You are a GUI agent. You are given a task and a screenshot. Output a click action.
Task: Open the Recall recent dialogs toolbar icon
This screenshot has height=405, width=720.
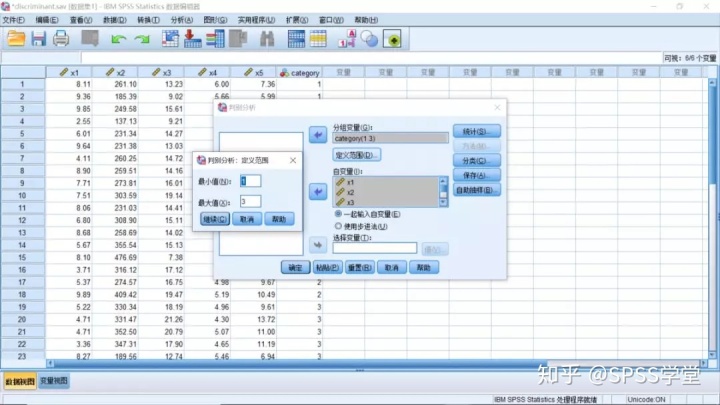tap(90, 39)
